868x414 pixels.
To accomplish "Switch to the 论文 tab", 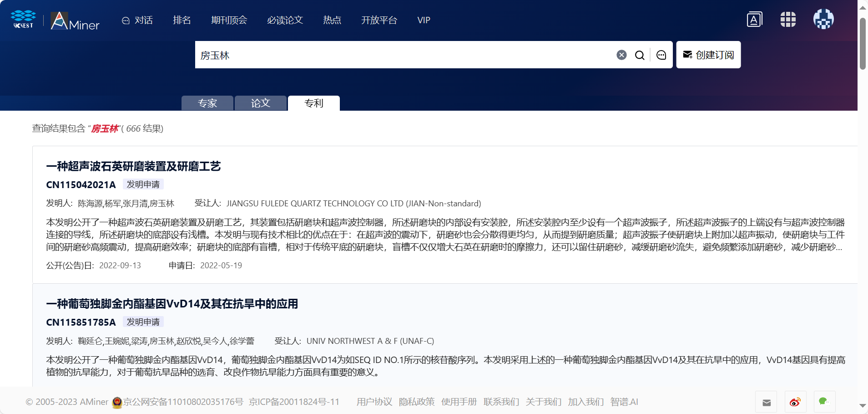I will pos(261,103).
